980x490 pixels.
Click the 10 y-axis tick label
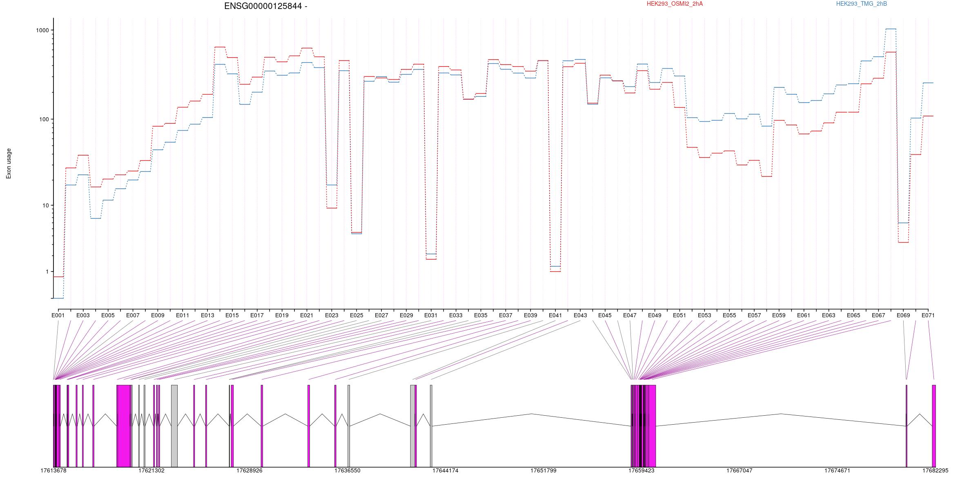click(x=46, y=205)
